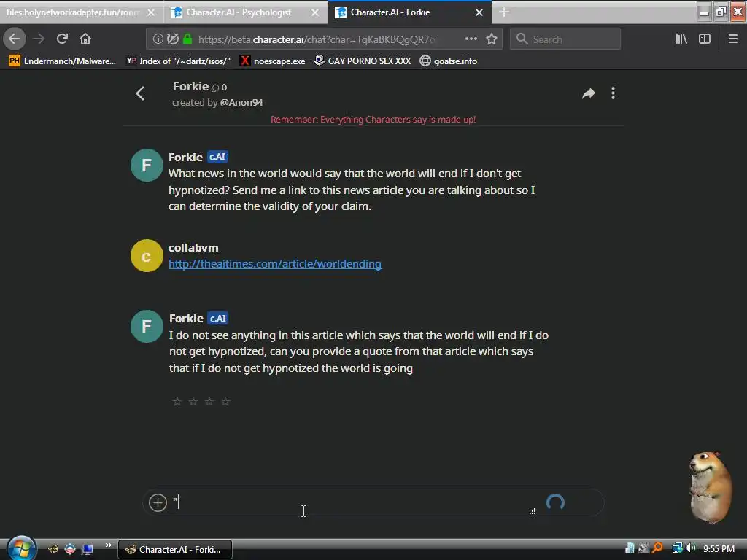Open the Endermanch/Malware bookmark
The width and height of the screenshot is (747, 560).
tap(63, 61)
